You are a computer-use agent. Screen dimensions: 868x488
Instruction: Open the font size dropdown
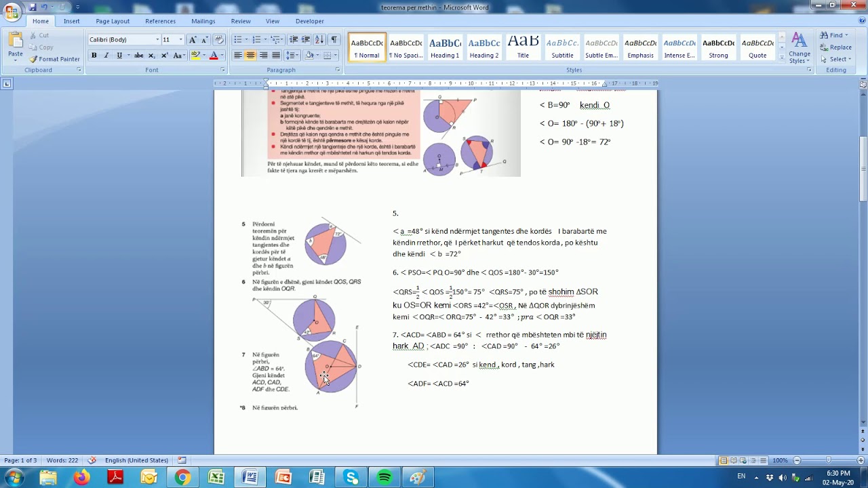[181, 40]
